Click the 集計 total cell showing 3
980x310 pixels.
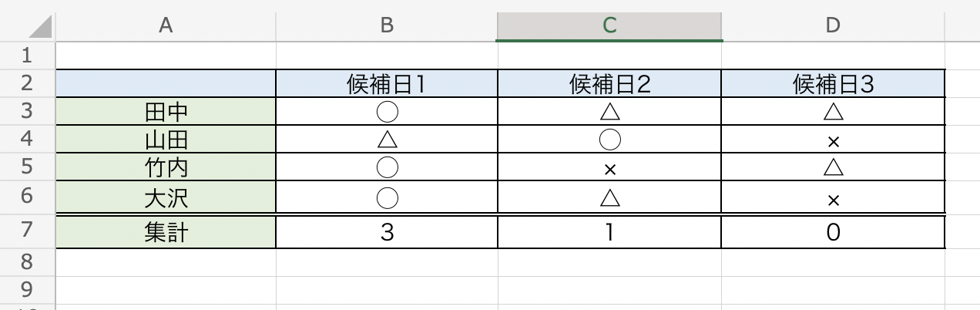pyautogui.click(x=387, y=232)
